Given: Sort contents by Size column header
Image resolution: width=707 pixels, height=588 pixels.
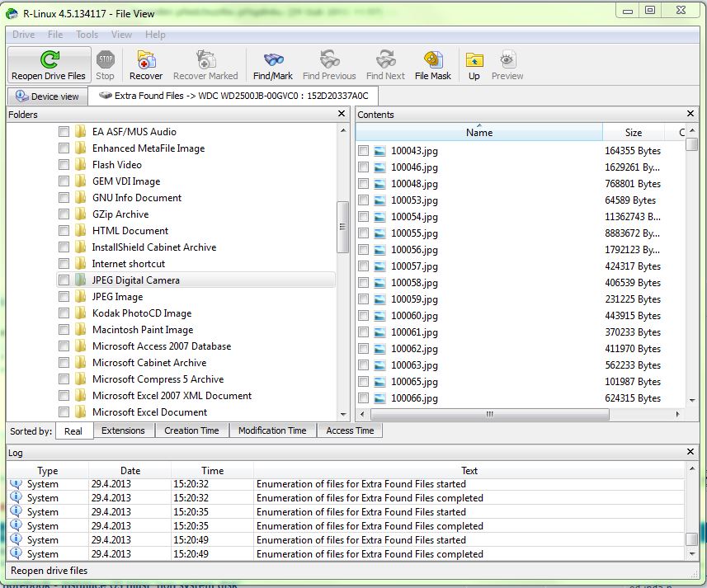Looking at the screenshot, I should point(634,133).
